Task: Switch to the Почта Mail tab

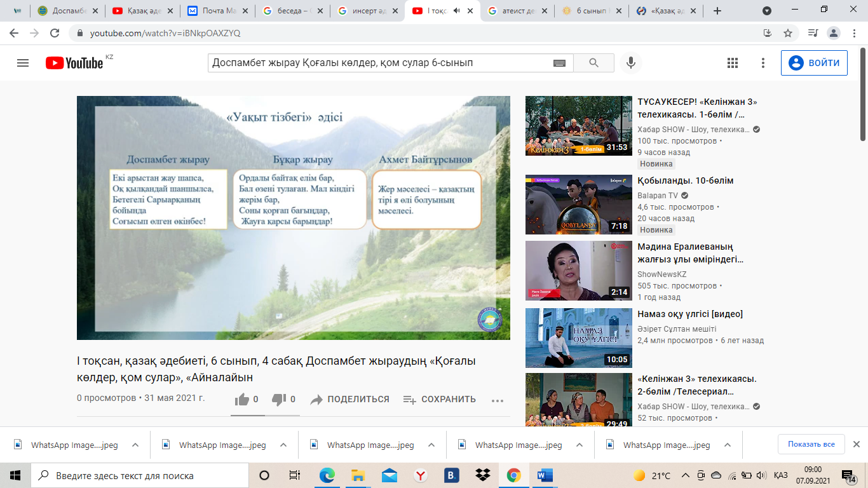Action: click(216, 11)
